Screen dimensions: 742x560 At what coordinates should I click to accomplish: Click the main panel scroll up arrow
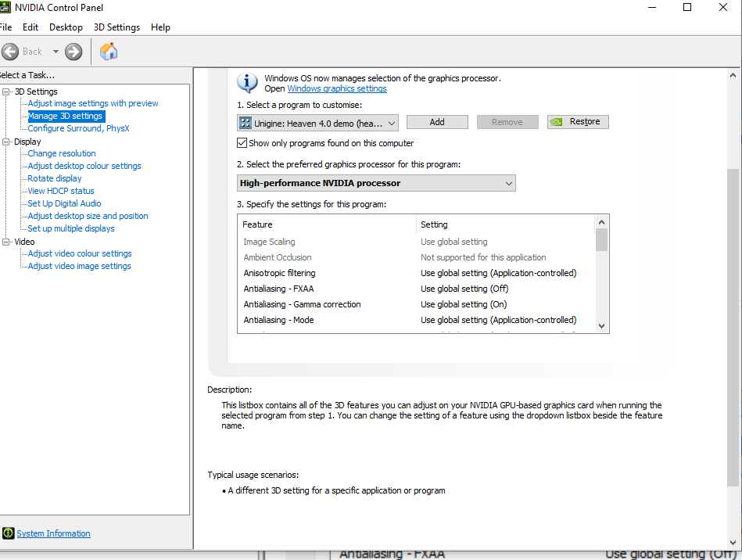[733, 75]
